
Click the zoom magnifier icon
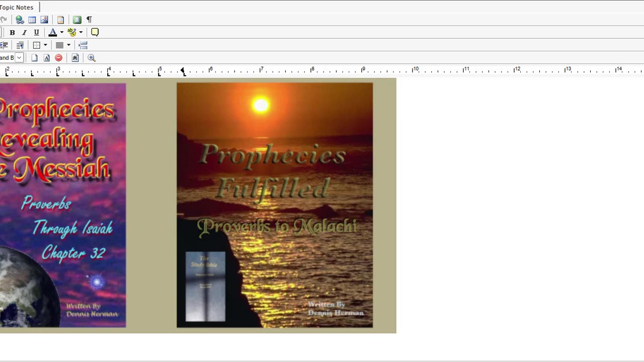point(92,58)
